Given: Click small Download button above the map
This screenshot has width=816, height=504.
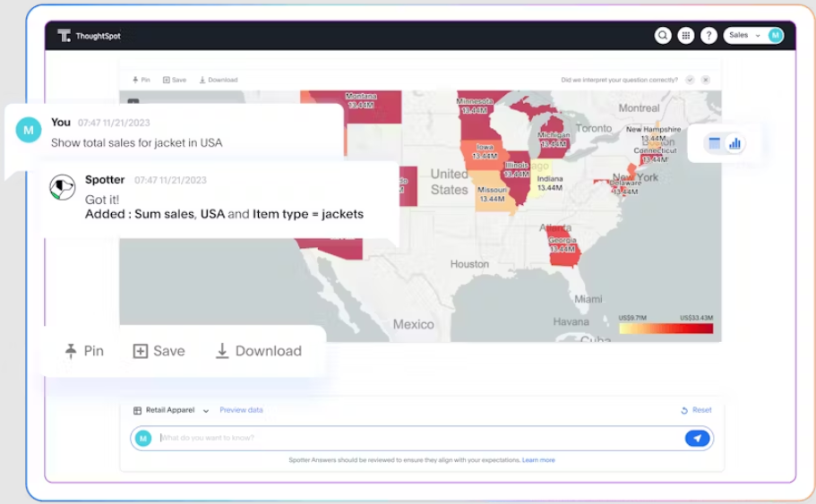Looking at the screenshot, I should click(218, 80).
